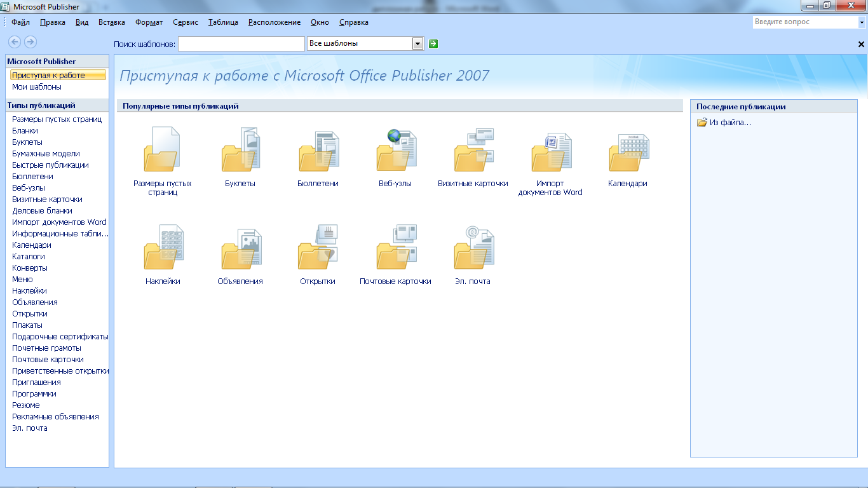Viewport: 868px width, 488px height.
Task: Select Импорт документов Word in sidebar
Action: [x=59, y=222]
